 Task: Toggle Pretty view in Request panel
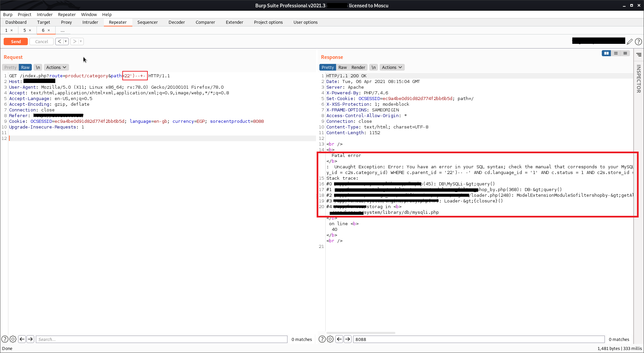(10, 67)
